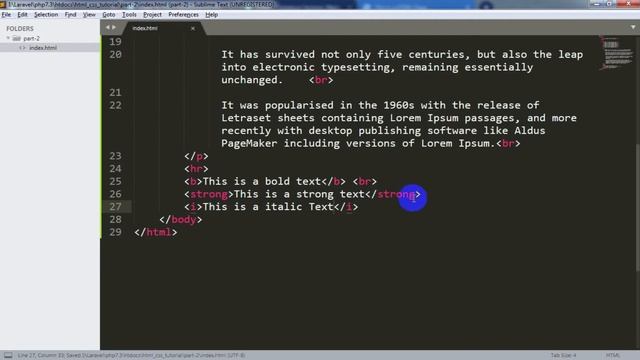The width and height of the screenshot is (640, 360).
Task: Click line number 28 in the gutter
Action: click(115, 219)
